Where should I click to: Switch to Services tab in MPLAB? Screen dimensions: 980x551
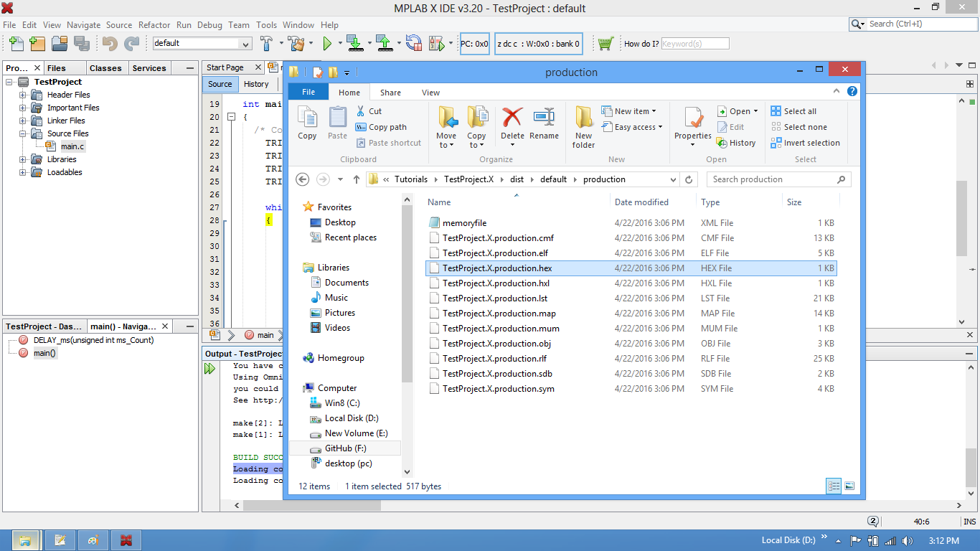coord(149,68)
